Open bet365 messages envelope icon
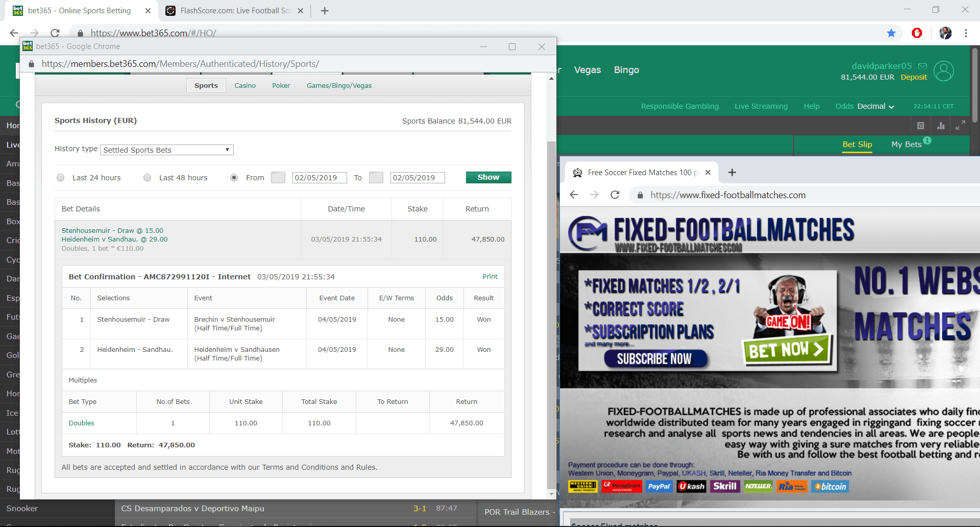The width and height of the screenshot is (980, 527). (922, 66)
